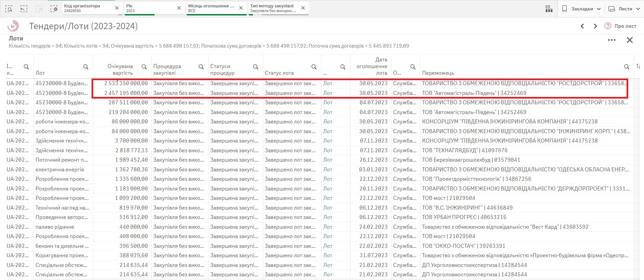Select the value 3 700 000,00 cell
This screenshot has width=644, height=280.
122,141
